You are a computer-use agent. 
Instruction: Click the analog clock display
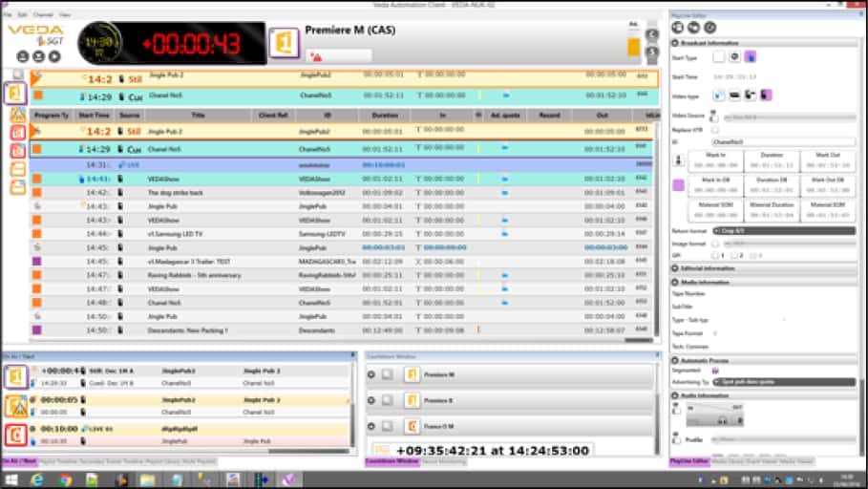99,43
